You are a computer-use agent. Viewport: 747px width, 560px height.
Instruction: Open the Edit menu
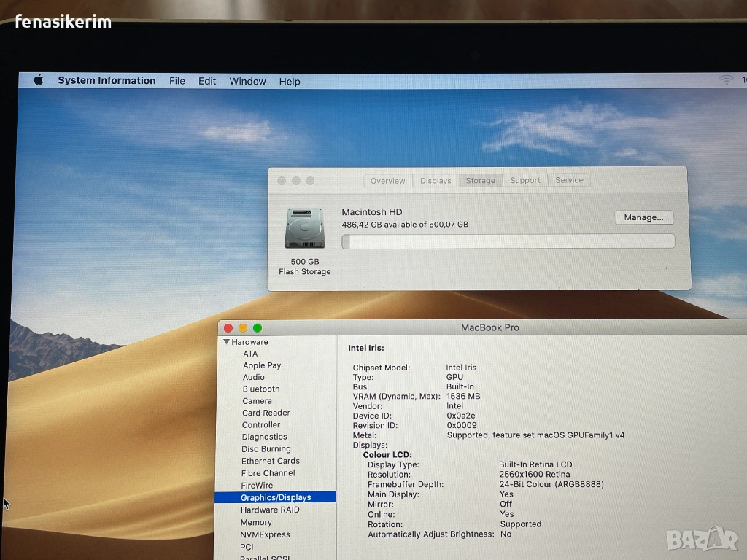(x=207, y=81)
